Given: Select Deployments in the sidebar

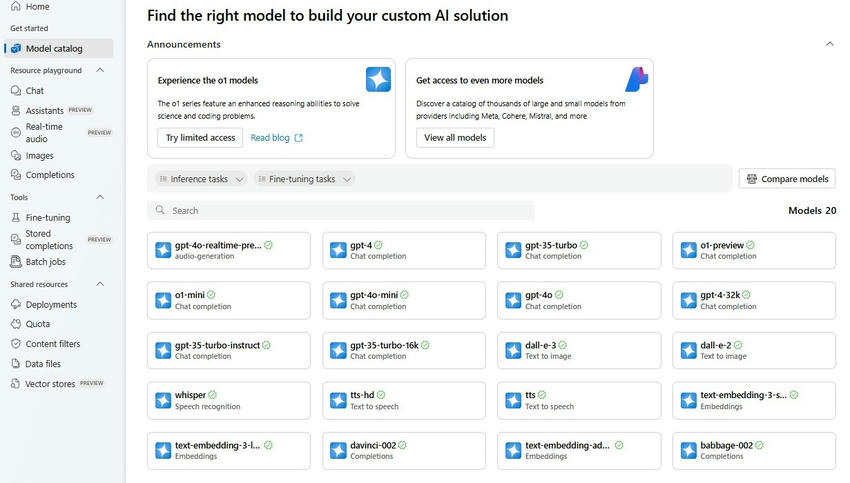Looking at the screenshot, I should [x=51, y=305].
